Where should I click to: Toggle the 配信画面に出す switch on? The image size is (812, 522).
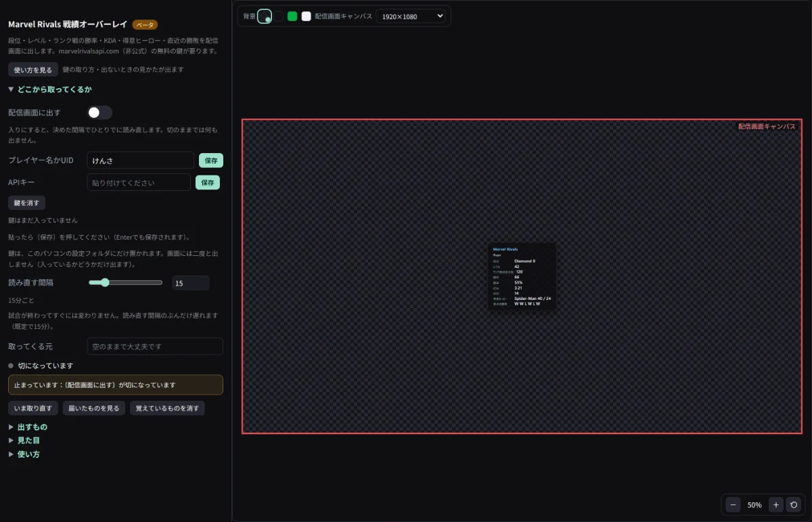(100, 112)
